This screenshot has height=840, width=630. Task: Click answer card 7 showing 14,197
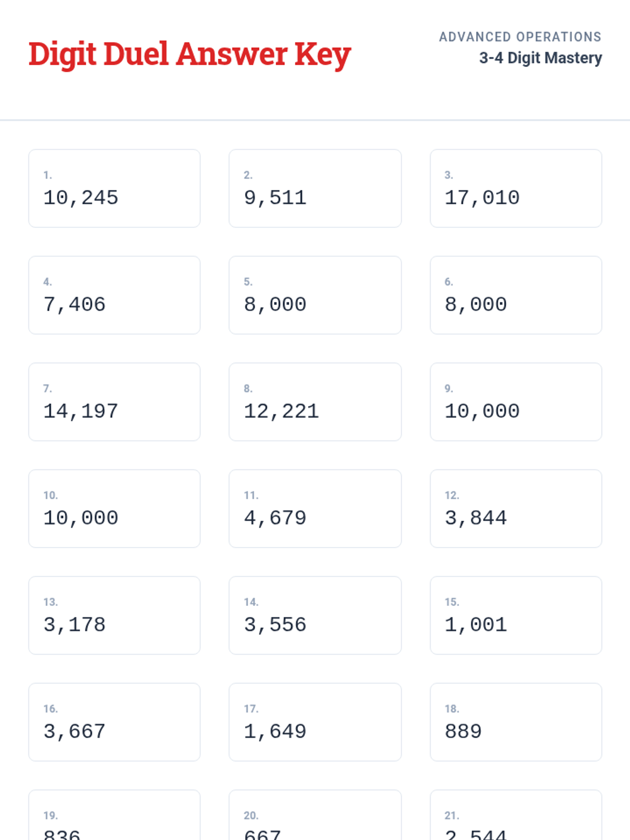click(x=114, y=402)
